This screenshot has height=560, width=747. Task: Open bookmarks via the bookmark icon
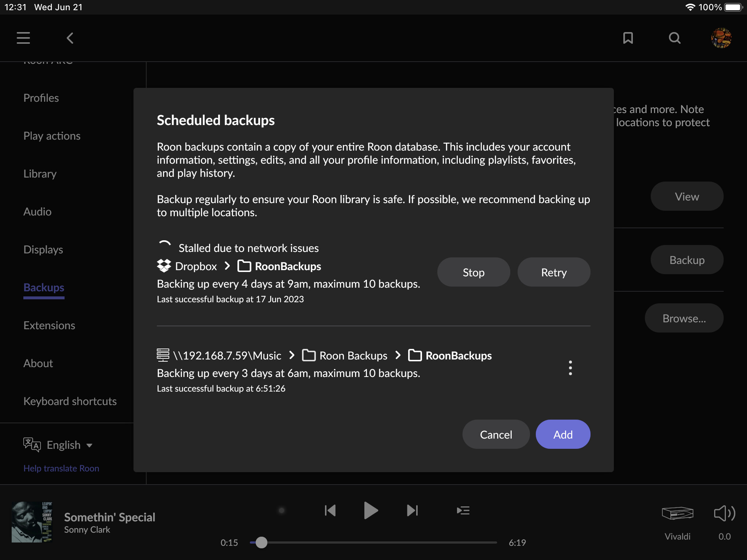(627, 38)
